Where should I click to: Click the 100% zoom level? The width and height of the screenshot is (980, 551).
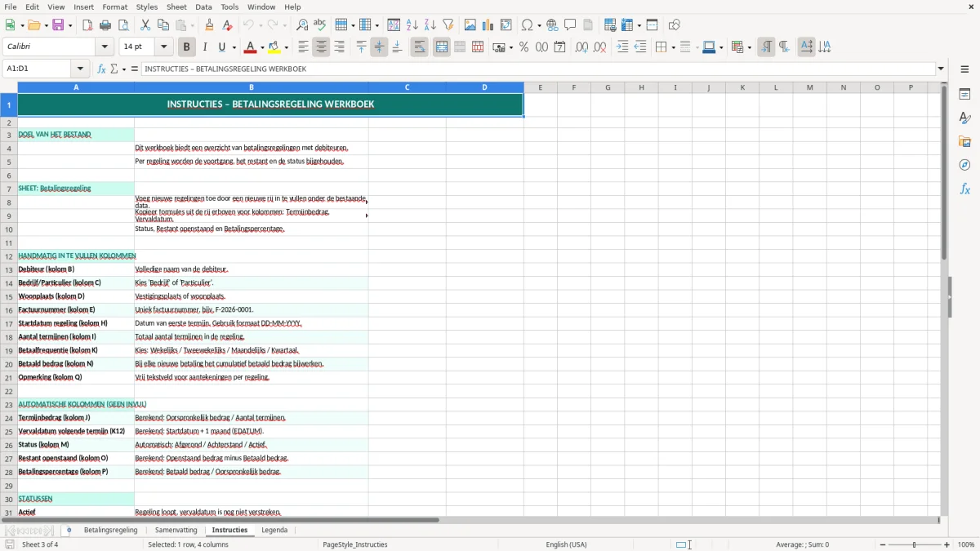coord(966,544)
